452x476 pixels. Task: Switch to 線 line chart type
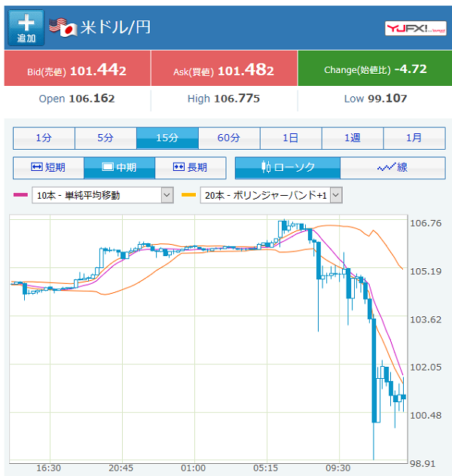tap(392, 167)
